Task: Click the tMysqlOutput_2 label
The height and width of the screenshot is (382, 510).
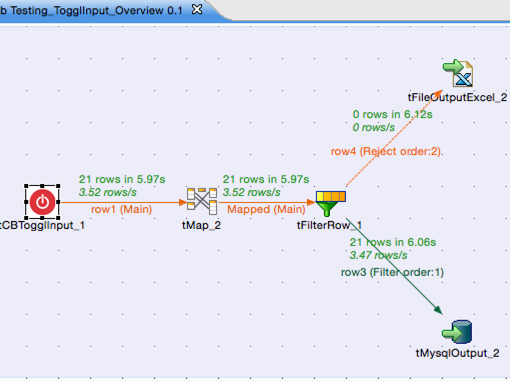Action: 457,353
